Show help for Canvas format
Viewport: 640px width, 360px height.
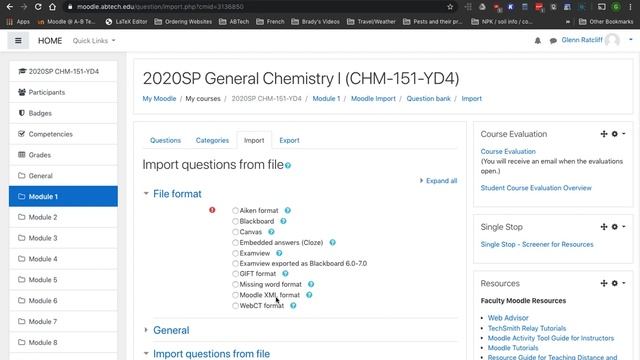(271, 232)
